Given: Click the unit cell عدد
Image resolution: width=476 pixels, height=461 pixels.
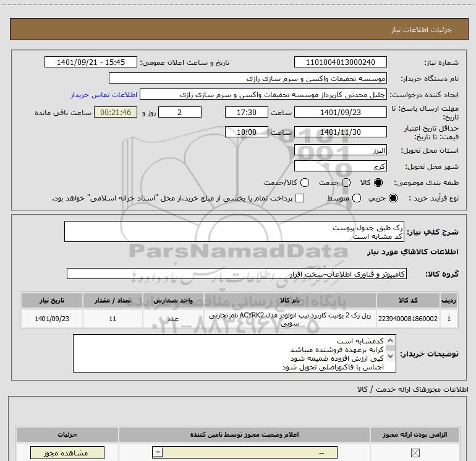Looking at the screenshot, I should (173, 319).
